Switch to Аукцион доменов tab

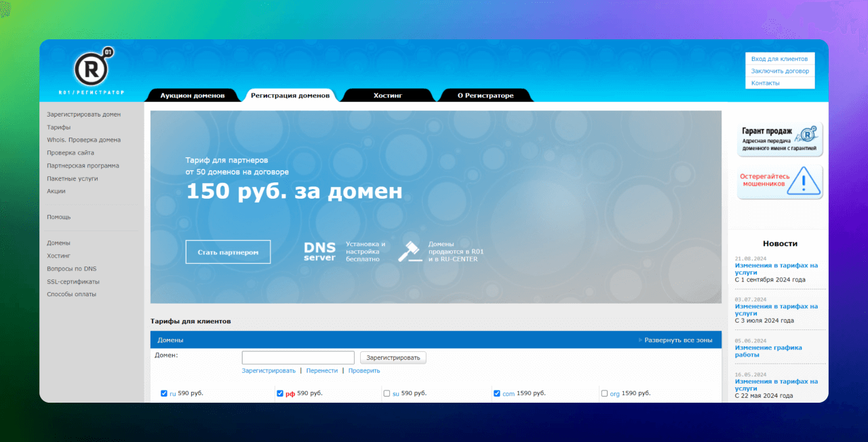pos(193,96)
